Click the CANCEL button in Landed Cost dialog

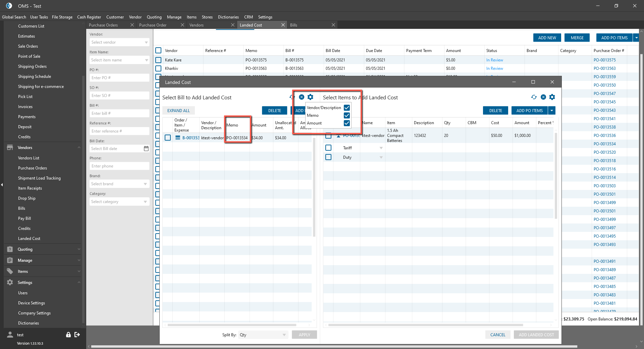click(497, 335)
